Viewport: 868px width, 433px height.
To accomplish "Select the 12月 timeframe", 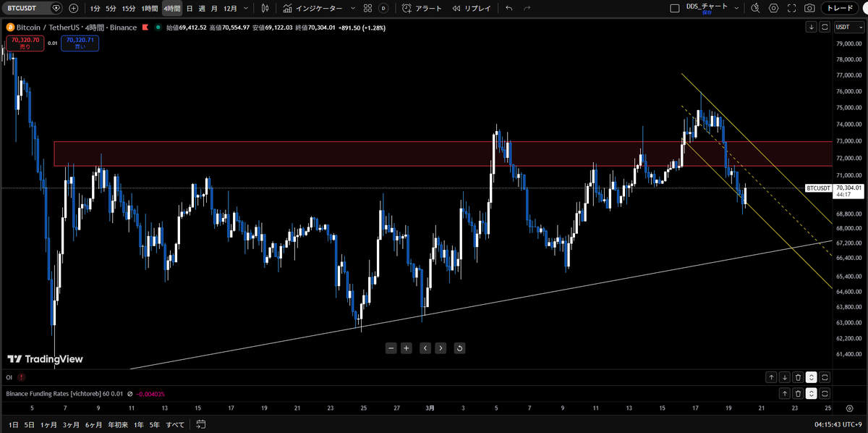I will pos(230,9).
